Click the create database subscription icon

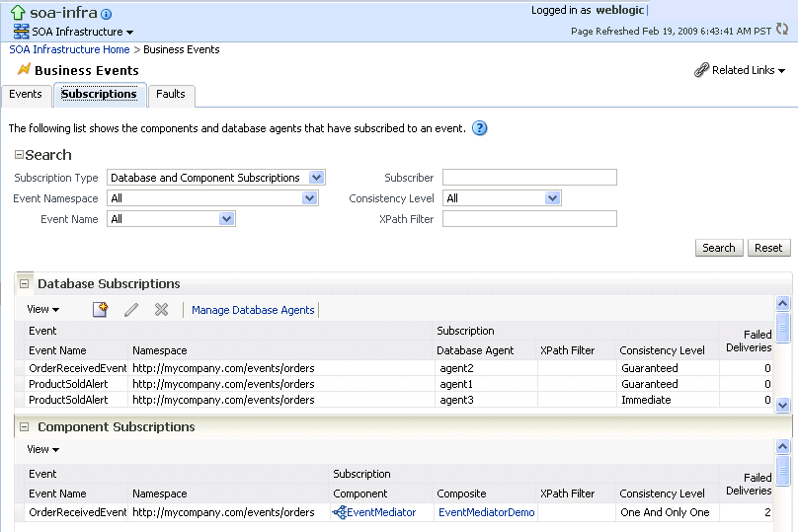(x=100, y=310)
